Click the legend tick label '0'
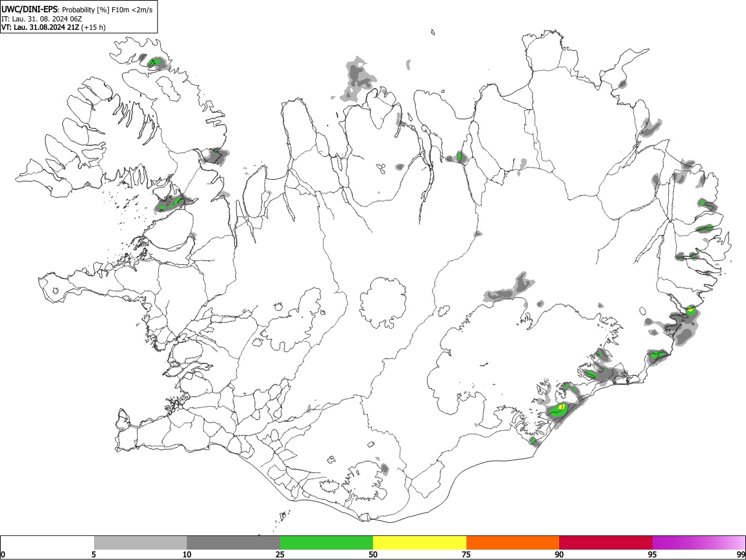The height and width of the screenshot is (560, 746). point(3,554)
